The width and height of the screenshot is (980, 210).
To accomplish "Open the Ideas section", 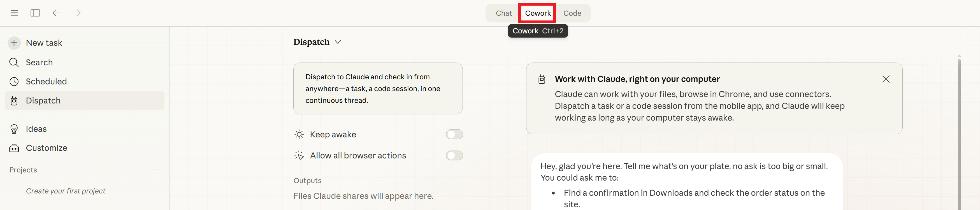I will 36,129.
